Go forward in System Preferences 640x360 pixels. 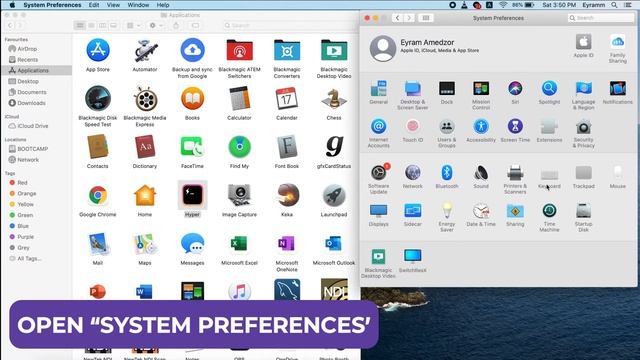(x=409, y=18)
